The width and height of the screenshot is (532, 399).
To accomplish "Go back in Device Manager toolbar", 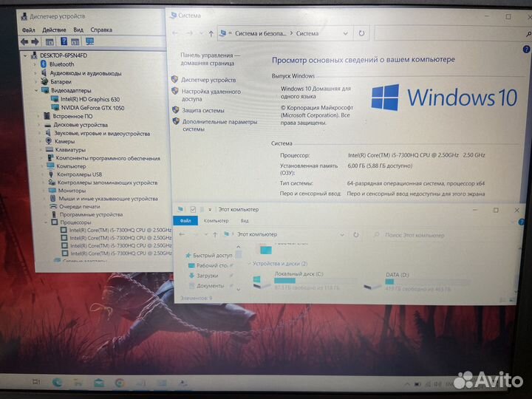I will click(x=24, y=41).
